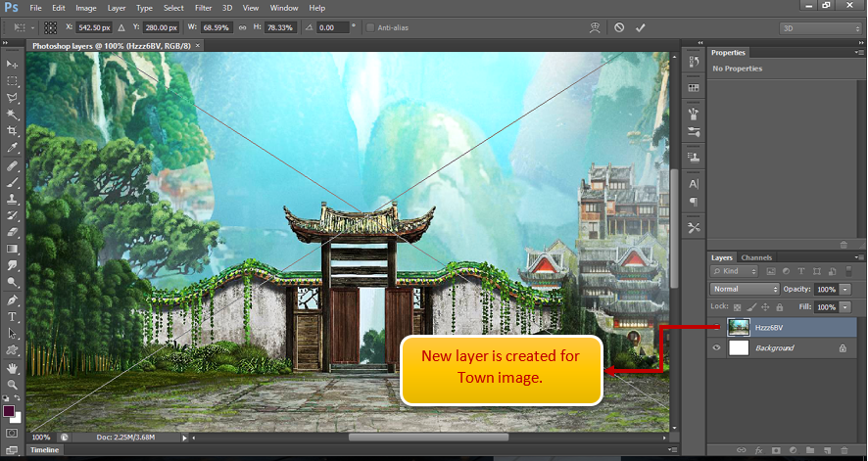Open the Fill slider arrow
868x461 pixels.
pos(845,306)
